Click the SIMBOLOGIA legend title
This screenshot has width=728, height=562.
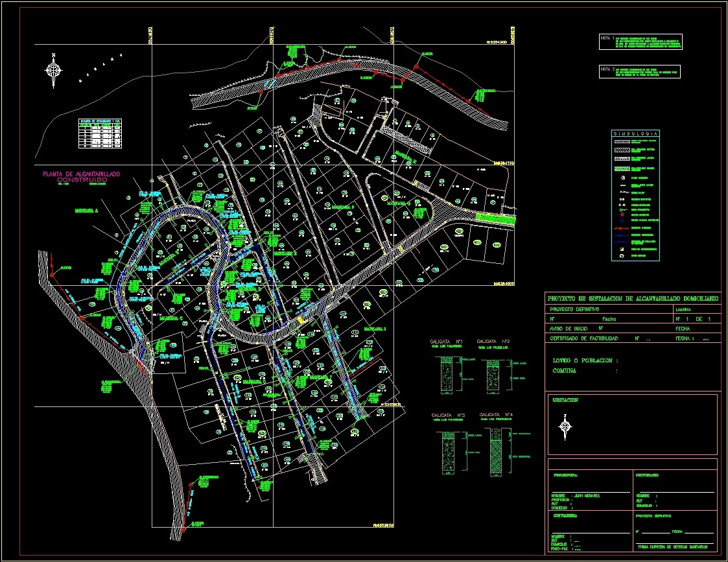(x=635, y=133)
